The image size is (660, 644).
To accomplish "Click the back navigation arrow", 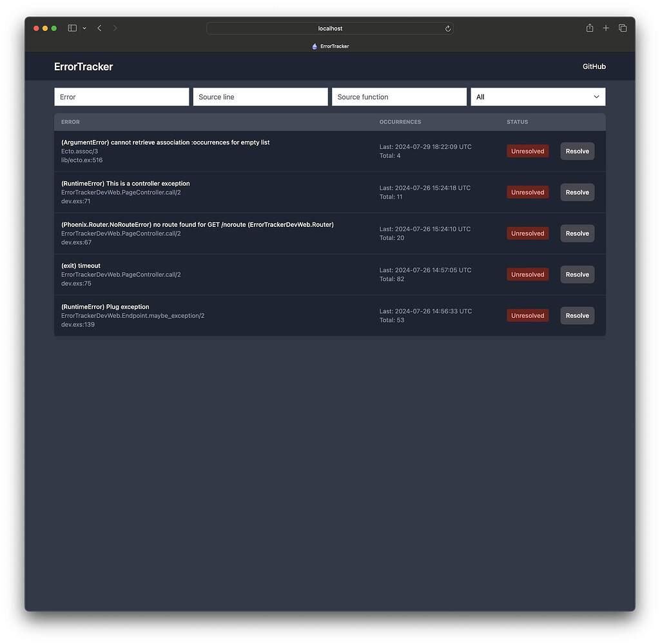I will point(99,28).
